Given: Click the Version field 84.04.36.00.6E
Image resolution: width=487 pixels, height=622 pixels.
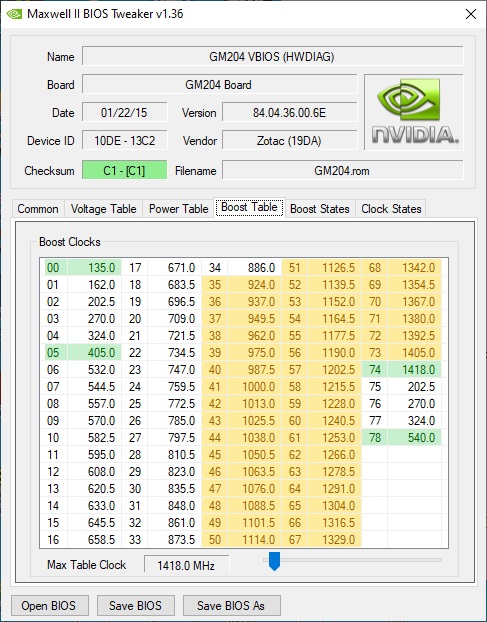Looking at the screenshot, I should [290, 113].
